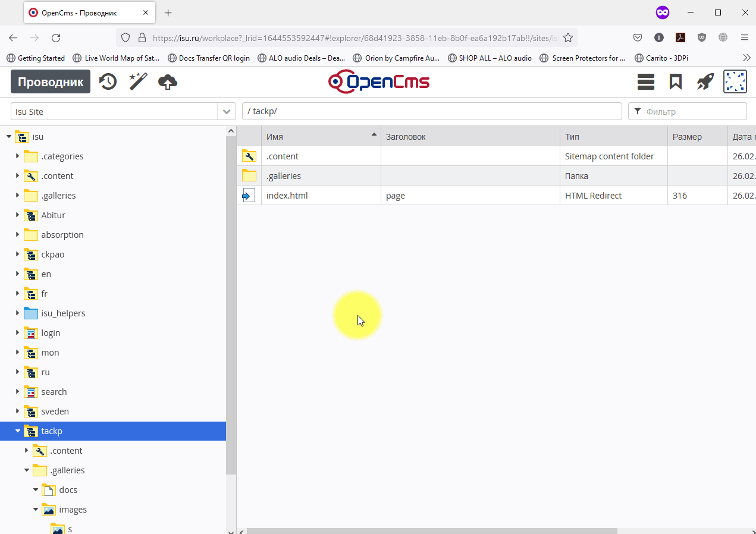The width and height of the screenshot is (756, 534).
Task: Launch the rocket quick launch icon
Action: (705, 81)
